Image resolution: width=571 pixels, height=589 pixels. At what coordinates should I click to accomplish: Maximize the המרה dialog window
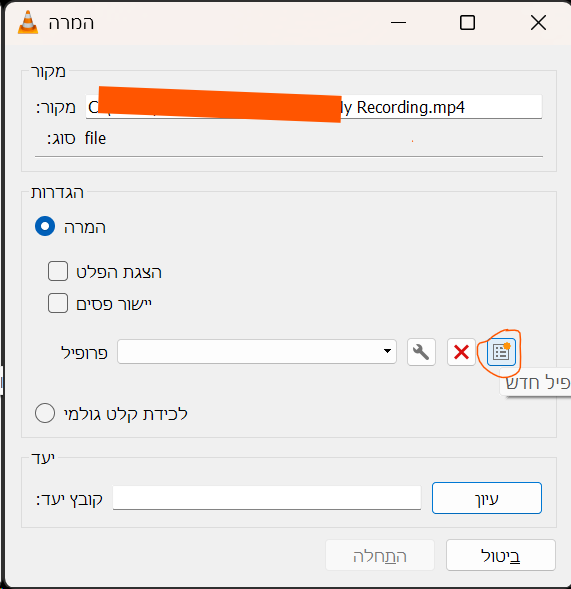click(x=467, y=23)
